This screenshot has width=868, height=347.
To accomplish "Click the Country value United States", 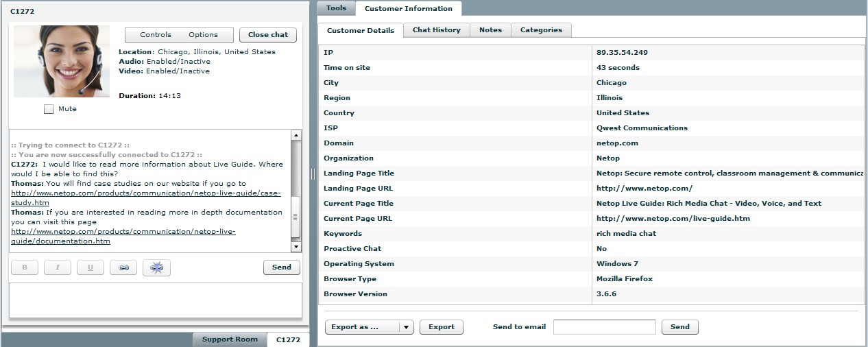I will [623, 113].
